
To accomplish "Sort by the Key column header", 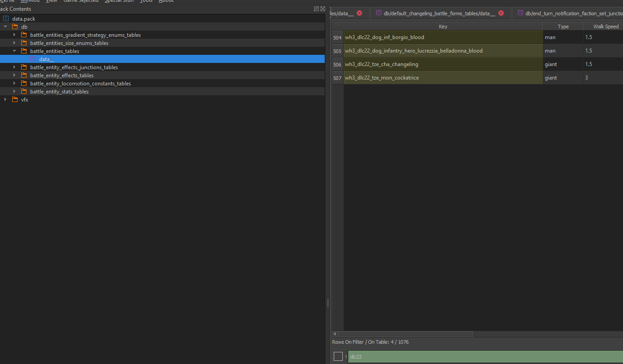I will pos(443,27).
